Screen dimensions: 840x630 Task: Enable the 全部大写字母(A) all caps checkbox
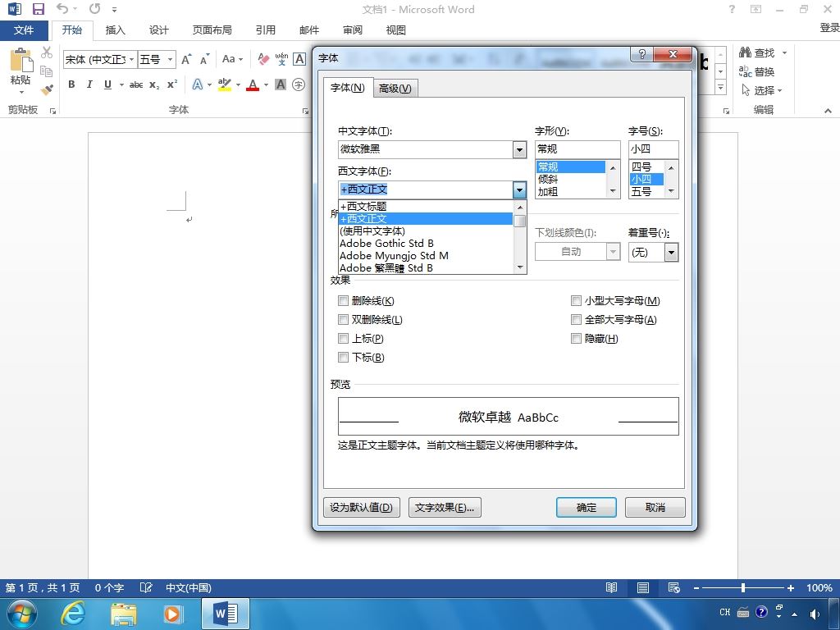click(576, 320)
